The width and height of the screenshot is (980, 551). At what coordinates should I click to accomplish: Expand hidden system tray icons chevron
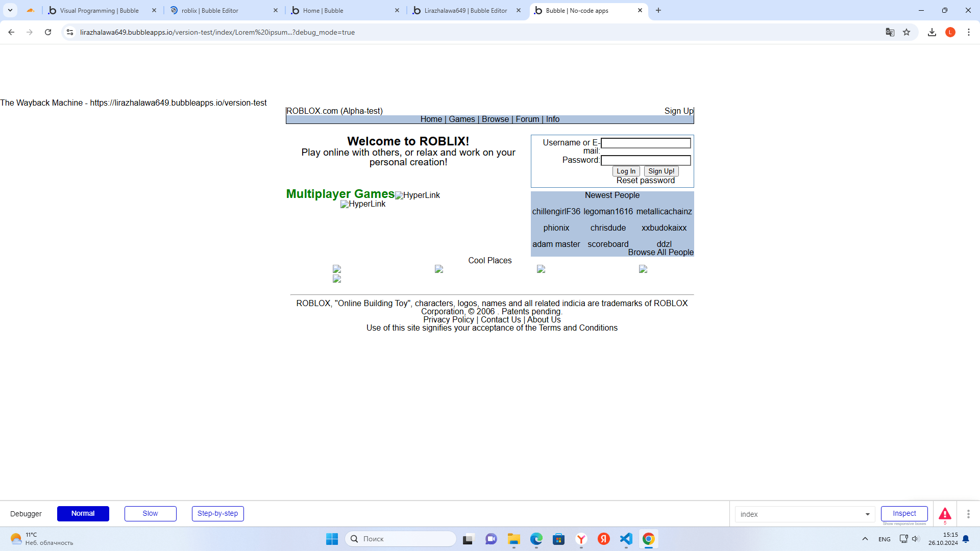(865, 539)
